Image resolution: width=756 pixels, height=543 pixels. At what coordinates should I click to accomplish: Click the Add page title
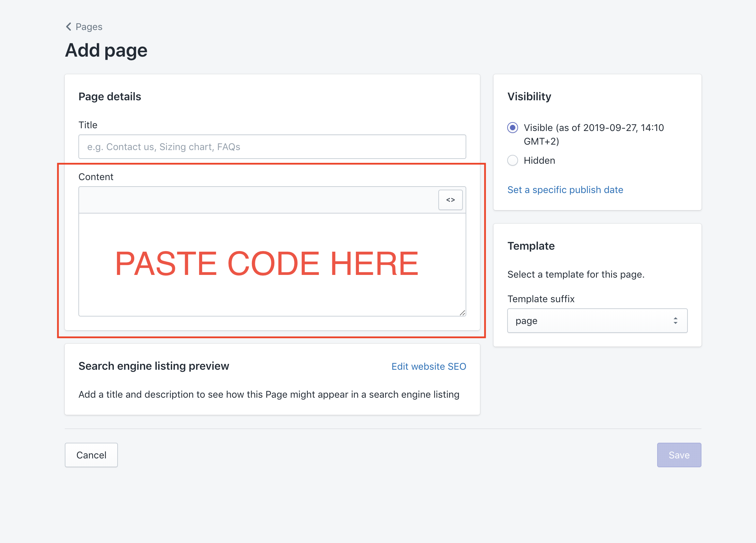pyautogui.click(x=106, y=50)
